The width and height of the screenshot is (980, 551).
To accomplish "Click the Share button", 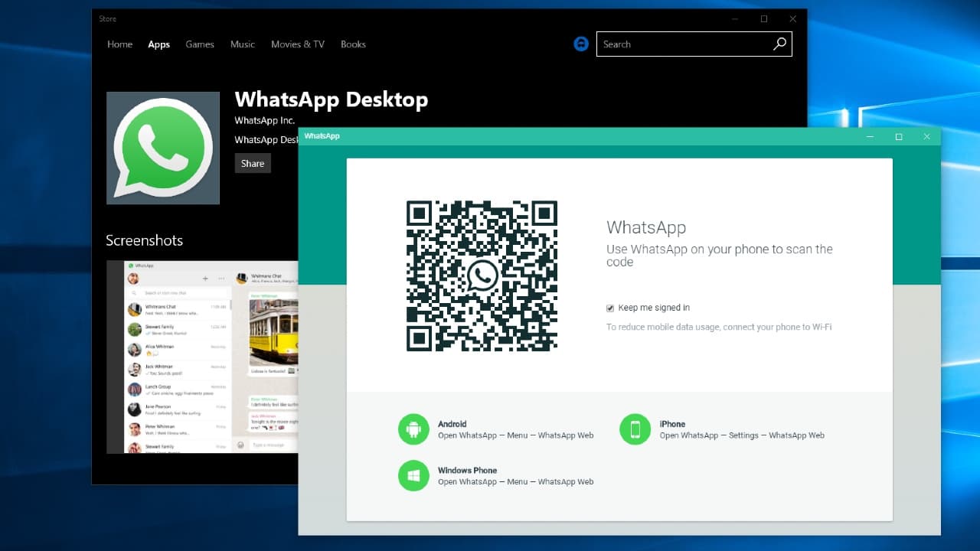I will coord(252,163).
